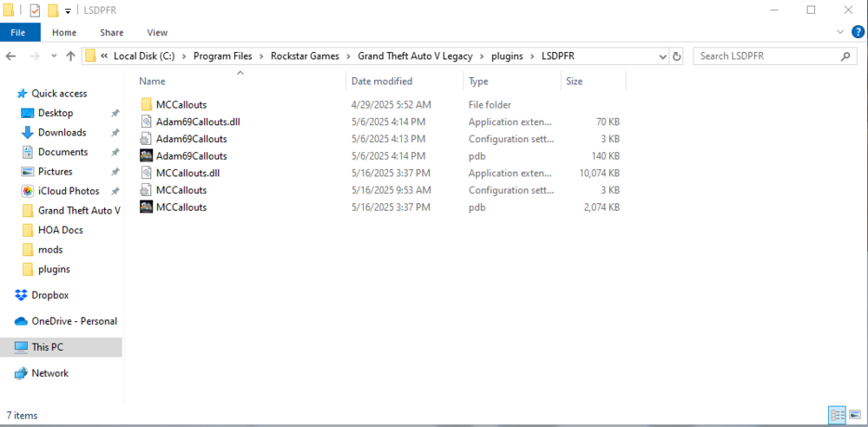Screen dimensions: 868x427
Task: Click the Pictures icon in sidebar
Action: (28, 172)
